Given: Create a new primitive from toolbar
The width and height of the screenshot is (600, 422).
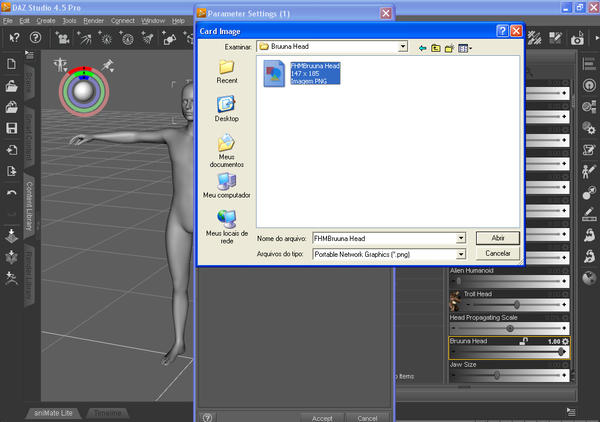Looking at the screenshot, I should click(x=169, y=38).
